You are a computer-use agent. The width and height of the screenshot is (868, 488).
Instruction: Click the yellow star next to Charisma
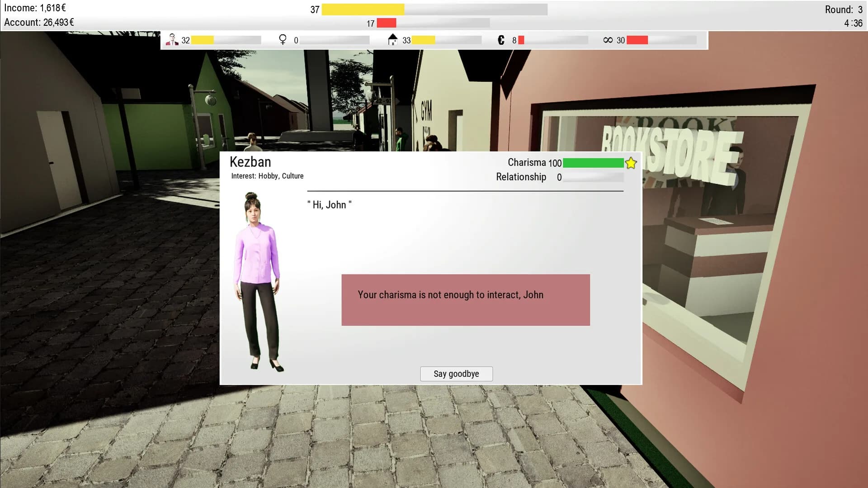(x=631, y=163)
